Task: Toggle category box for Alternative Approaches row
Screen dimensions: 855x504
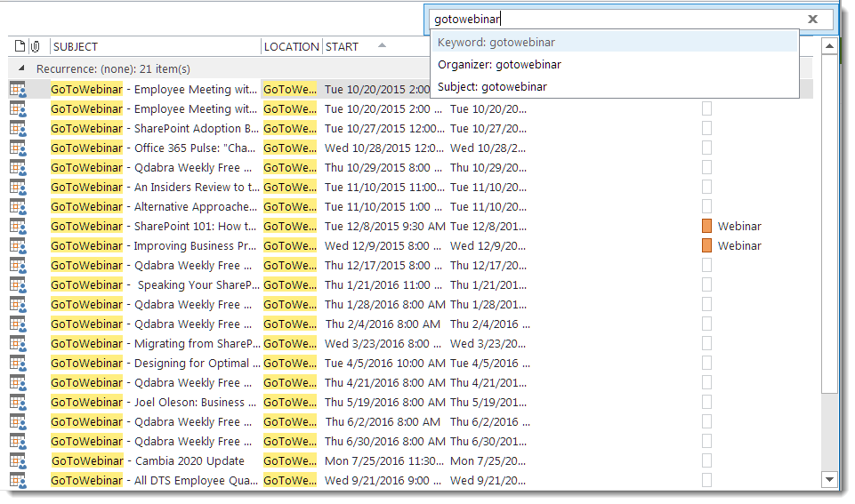Action: coord(706,207)
